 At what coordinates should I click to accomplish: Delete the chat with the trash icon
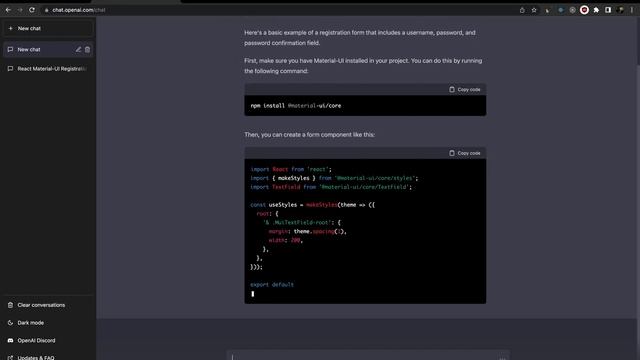click(x=87, y=49)
